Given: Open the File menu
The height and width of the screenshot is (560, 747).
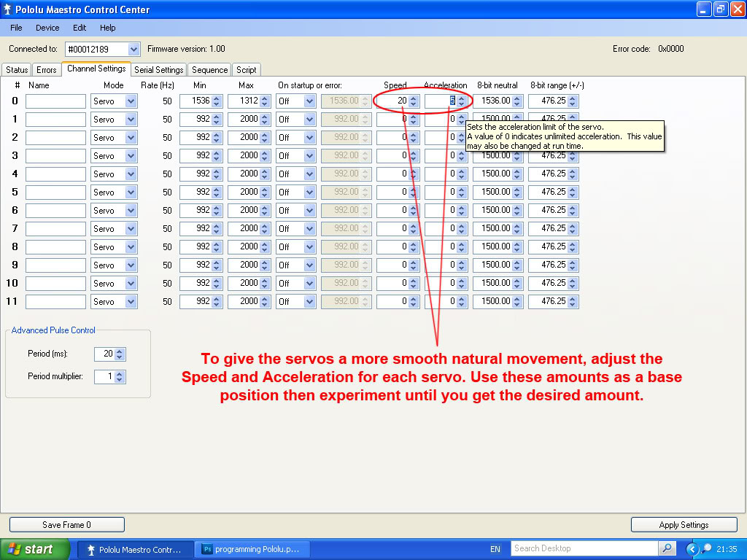Looking at the screenshot, I should click(16, 28).
